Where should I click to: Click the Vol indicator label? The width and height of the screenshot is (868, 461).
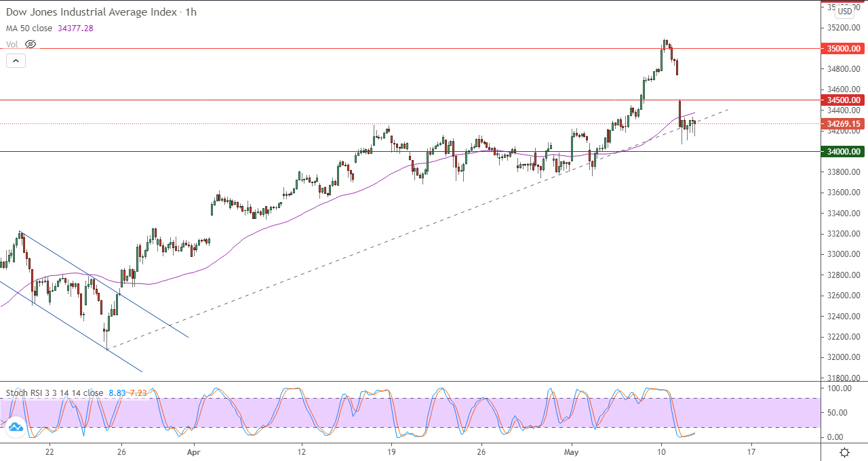(12, 44)
